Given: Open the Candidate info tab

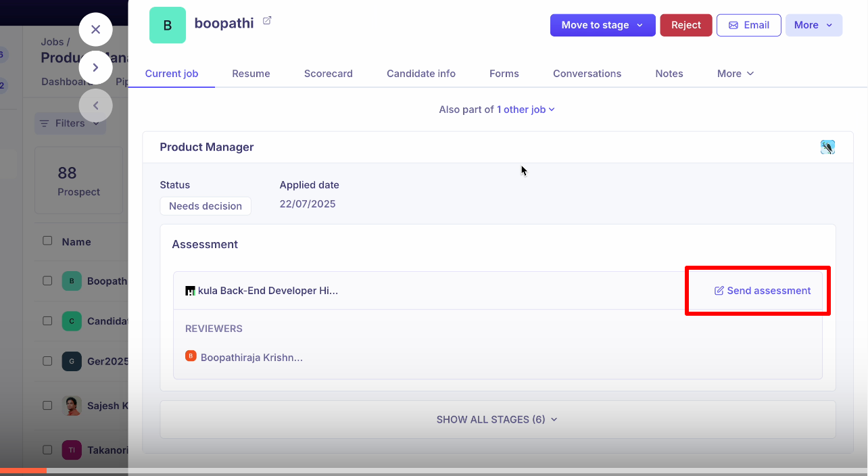Looking at the screenshot, I should click(421, 74).
